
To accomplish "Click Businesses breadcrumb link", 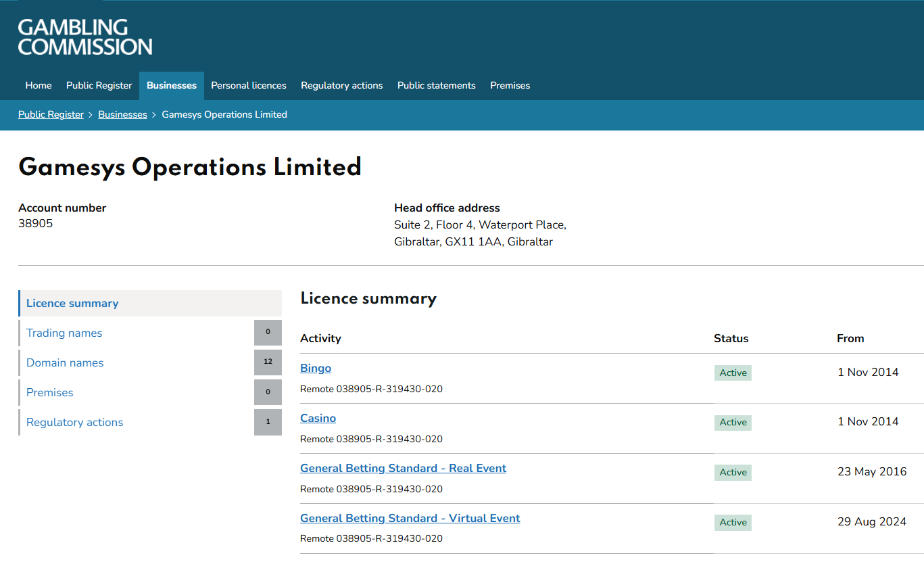I will click(122, 114).
